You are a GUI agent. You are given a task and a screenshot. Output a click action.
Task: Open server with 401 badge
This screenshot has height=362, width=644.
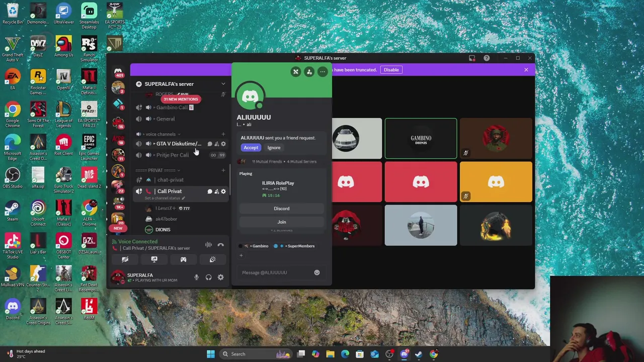118,72
